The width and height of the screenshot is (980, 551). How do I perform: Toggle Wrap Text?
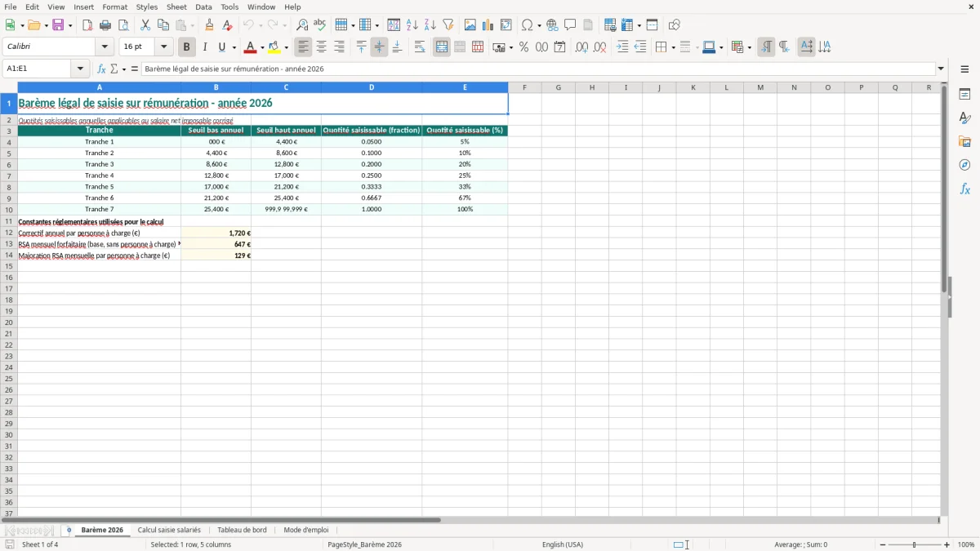[x=420, y=47]
